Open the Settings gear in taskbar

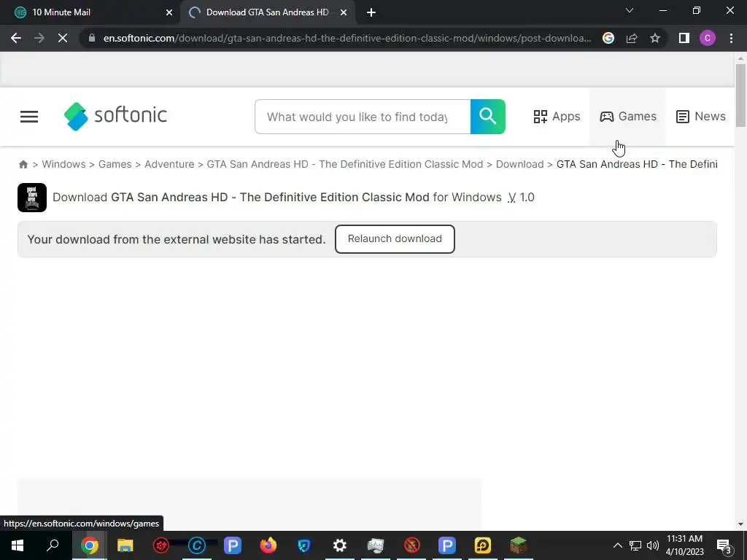point(340,545)
